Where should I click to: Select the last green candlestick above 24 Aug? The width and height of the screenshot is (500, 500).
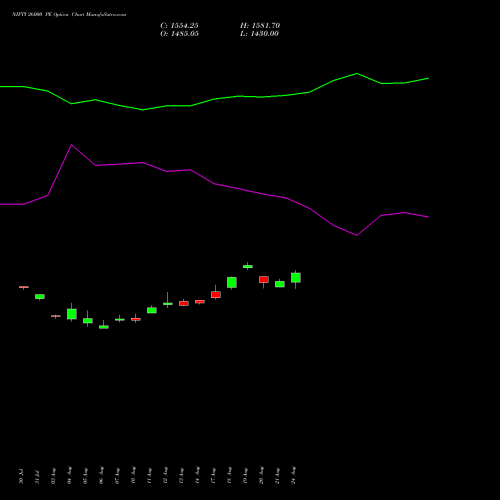pyautogui.click(x=296, y=278)
